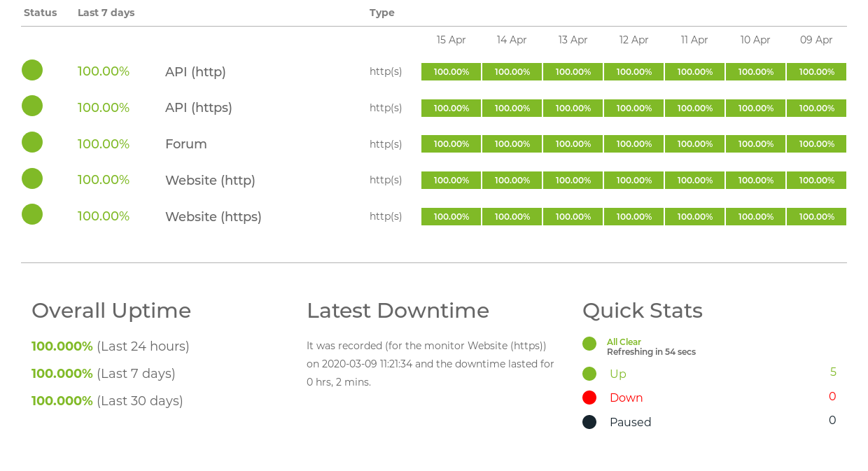
Task: Click the All Clear status circle
Action: 589,344
